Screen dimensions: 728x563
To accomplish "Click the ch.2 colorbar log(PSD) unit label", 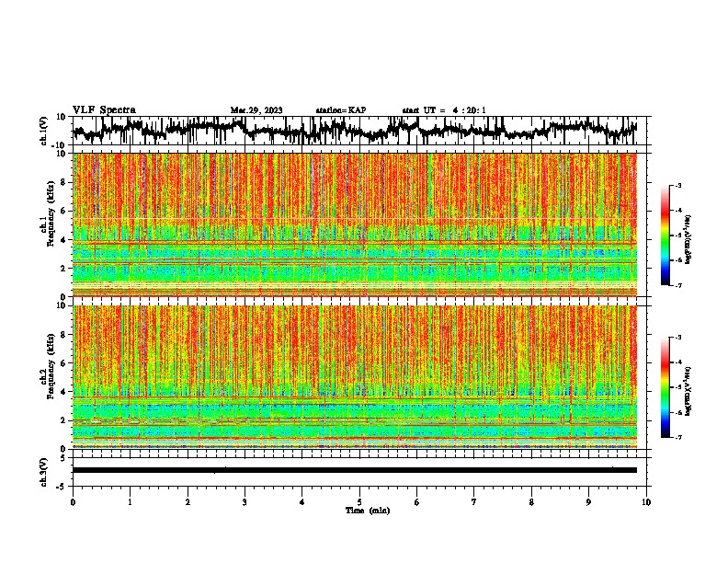I will (688, 392).
